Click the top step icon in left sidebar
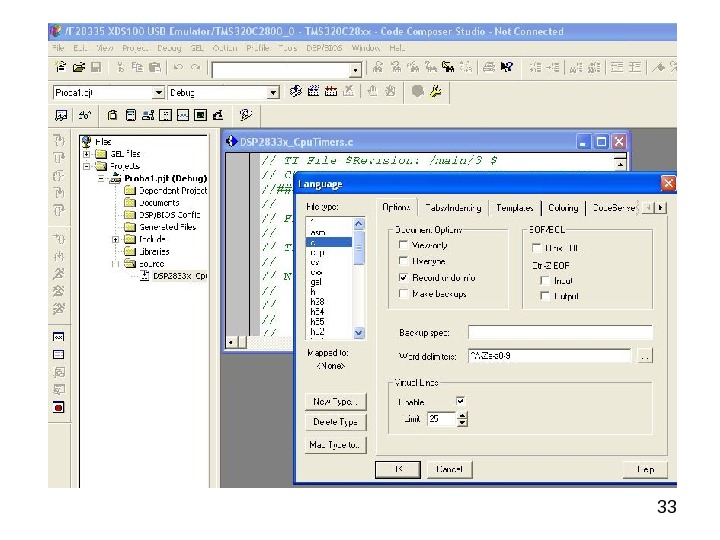720x540 pixels. coord(59,140)
